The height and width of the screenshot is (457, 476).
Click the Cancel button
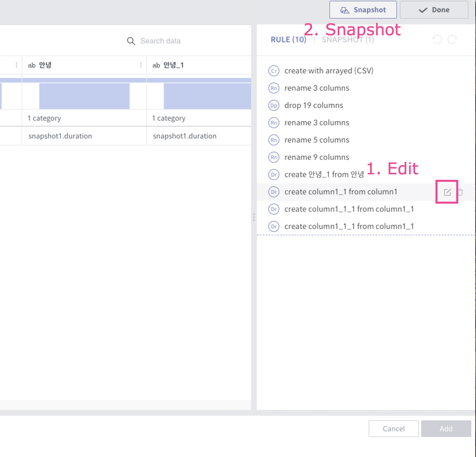[393, 428]
